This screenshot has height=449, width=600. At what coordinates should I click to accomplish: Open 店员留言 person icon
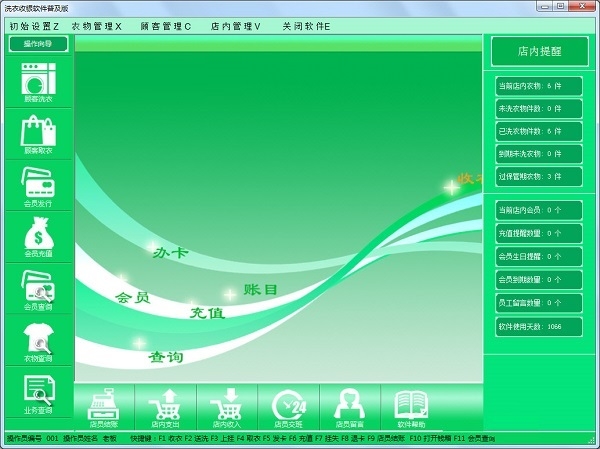point(349,404)
